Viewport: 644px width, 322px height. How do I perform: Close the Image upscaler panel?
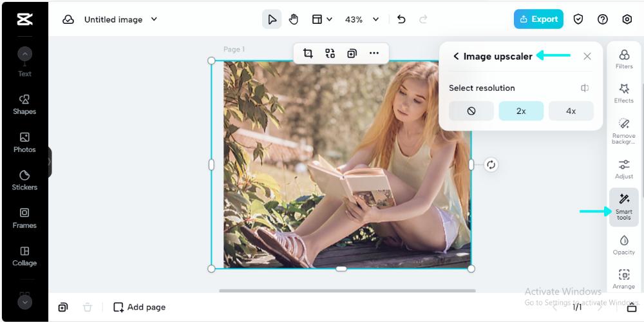coord(587,56)
